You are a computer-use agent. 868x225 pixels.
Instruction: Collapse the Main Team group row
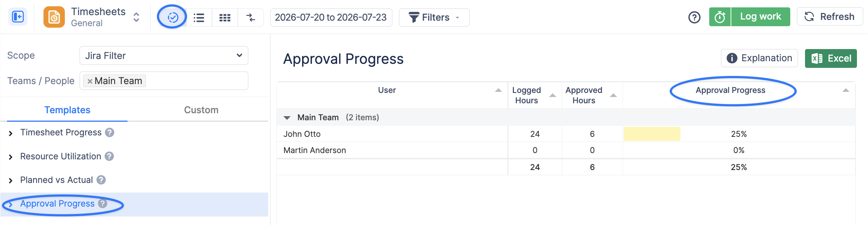click(x=287, y=118)
